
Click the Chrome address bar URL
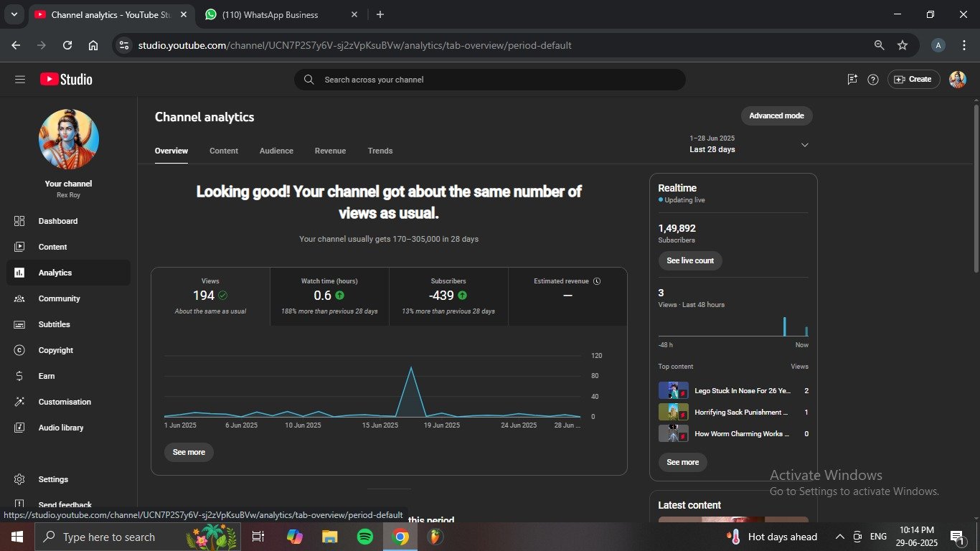tap(355, 45)
